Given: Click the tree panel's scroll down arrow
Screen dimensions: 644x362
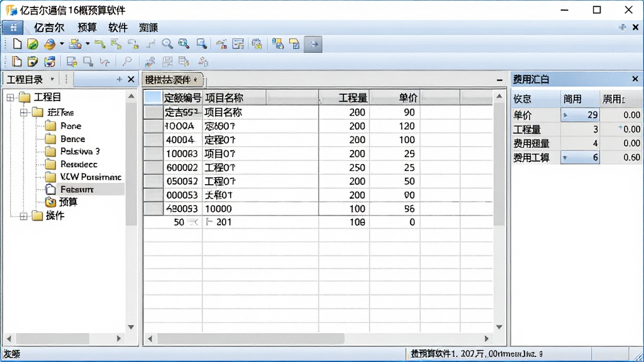Looking at the screenshot, I should [x=131, y=327].
